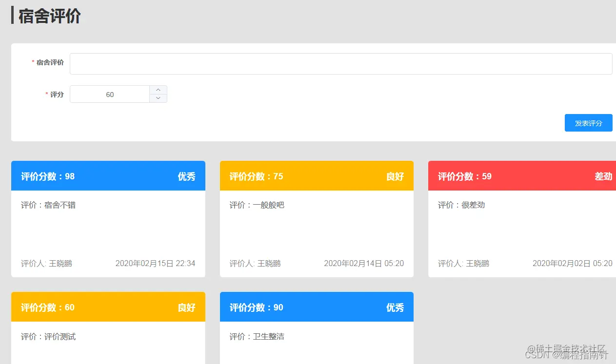Click the review text 评价：宿舍不错

pyautogui.click(x=48, y=205)
